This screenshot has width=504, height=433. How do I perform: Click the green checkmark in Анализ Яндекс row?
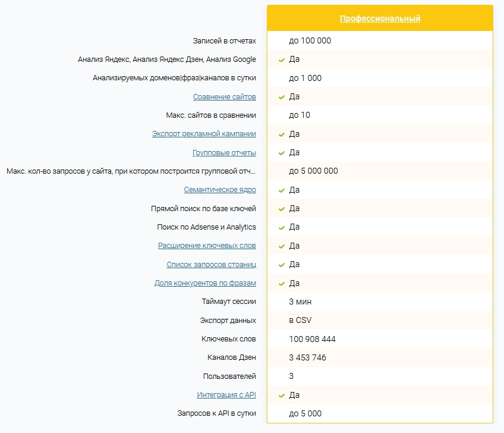click(282, 60)
